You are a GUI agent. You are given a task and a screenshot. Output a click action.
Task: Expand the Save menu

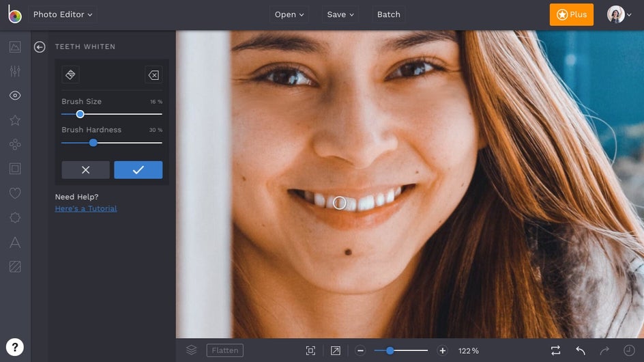340,14
